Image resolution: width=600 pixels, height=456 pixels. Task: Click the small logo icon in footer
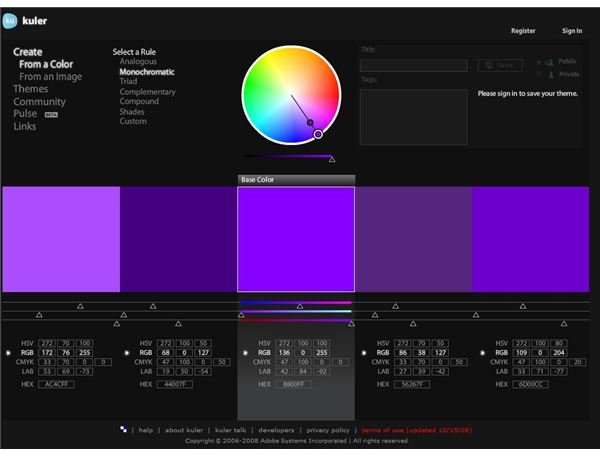pyautogui.click(x=123, y=429)
